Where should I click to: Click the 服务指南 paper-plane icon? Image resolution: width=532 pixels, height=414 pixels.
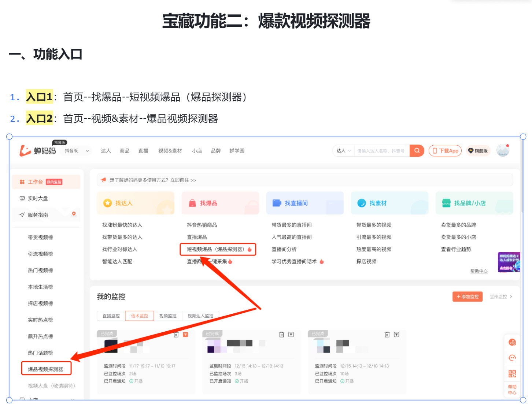pos(22,215)
